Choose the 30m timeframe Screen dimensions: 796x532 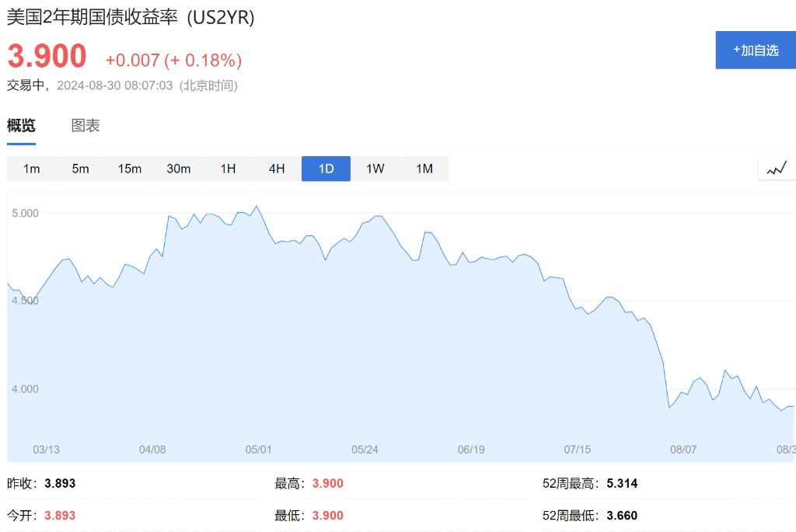tap(179, 169)
